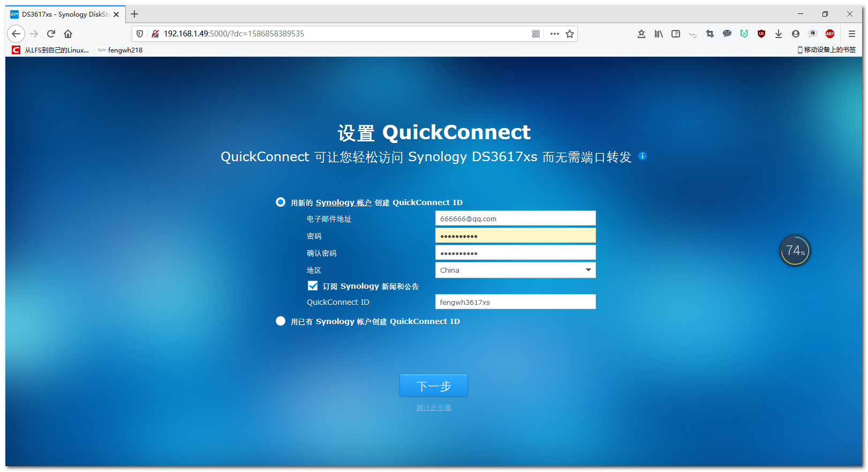Open the Adblock Plus extension
The image size is (868, 472).
(830, 34)
